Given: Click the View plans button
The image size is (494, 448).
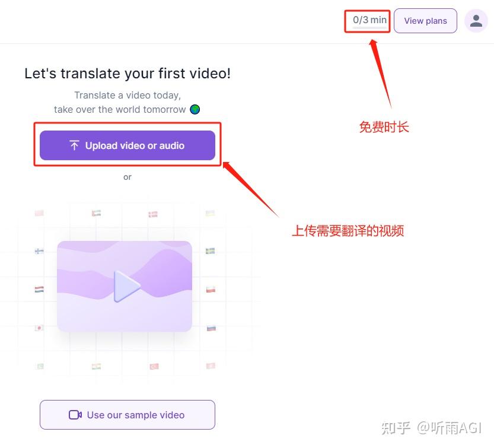Looking at the screenshot, I should click(x=425, y=21).
